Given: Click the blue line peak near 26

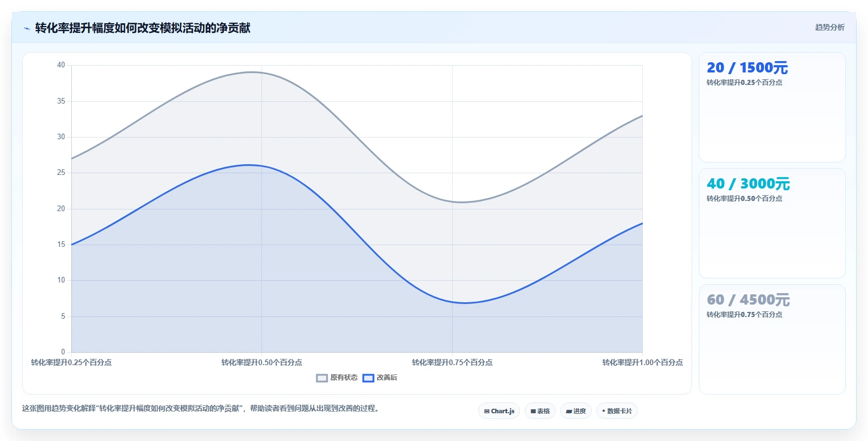Looking at the screenshot, I should pos(249,165).
